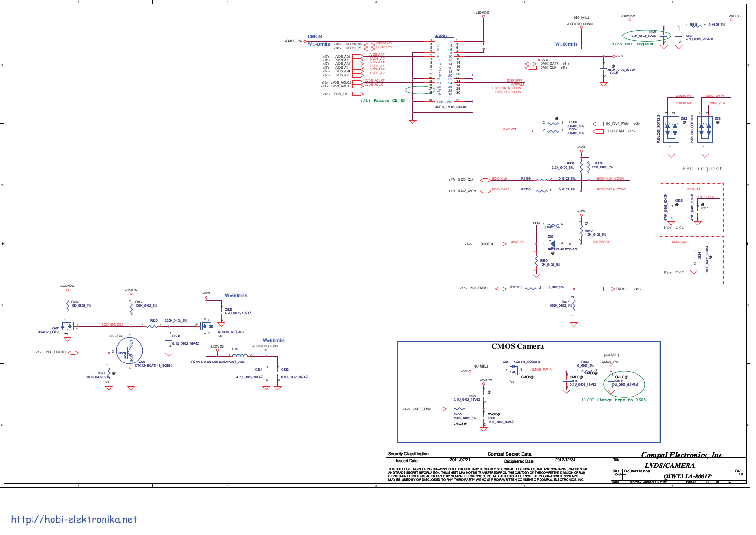Select the LCD_ENVDD# net label
The image size is (756, 535).
point(112,325)
